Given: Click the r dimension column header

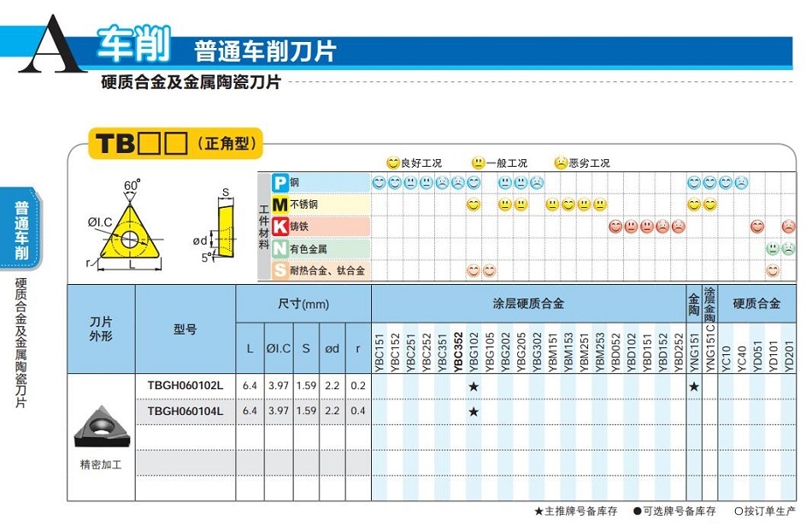Looking at the screenshot, I should (x=358, y=349).
